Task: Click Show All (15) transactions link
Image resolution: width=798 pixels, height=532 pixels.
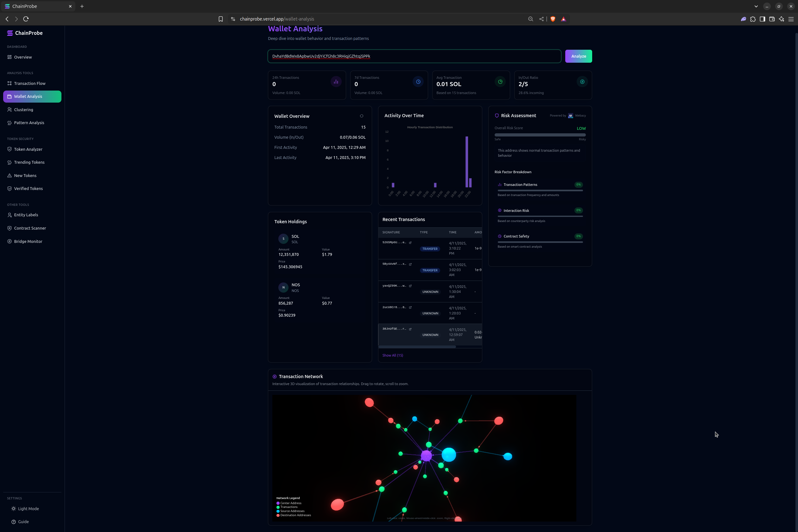Action: coord(393,355)
